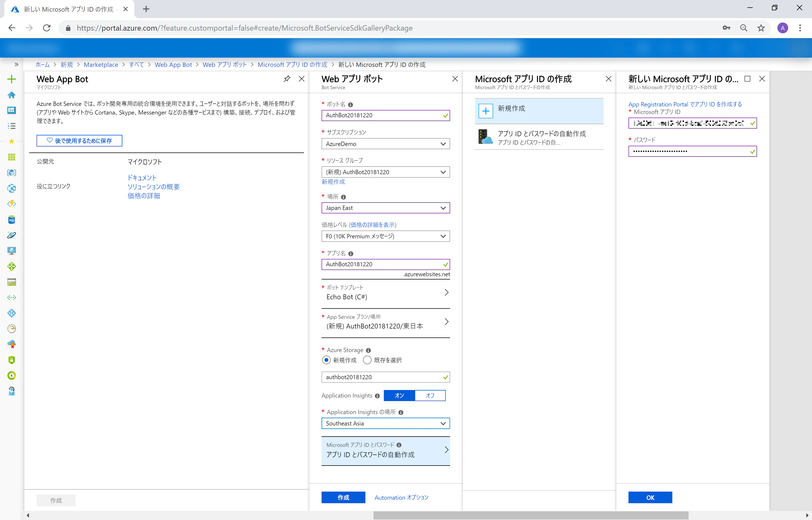Click Marketplace in the breadcrumb
The height and width of the screenshot is (520, 812).
(x=101, y=64)
